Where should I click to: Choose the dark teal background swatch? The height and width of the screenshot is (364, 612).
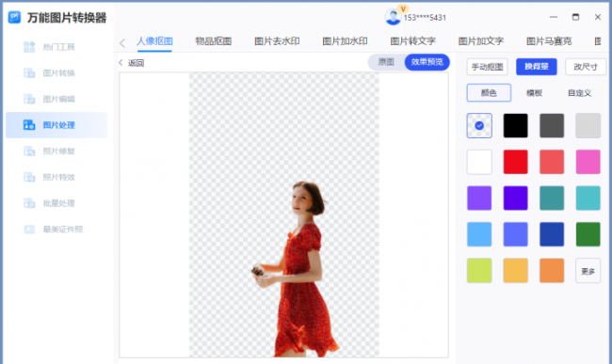coord(552,198)
